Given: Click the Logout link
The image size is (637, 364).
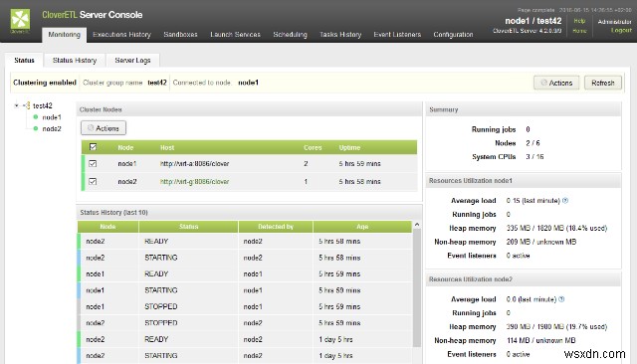Looking at the screenshot, I should tap(621, 31).
